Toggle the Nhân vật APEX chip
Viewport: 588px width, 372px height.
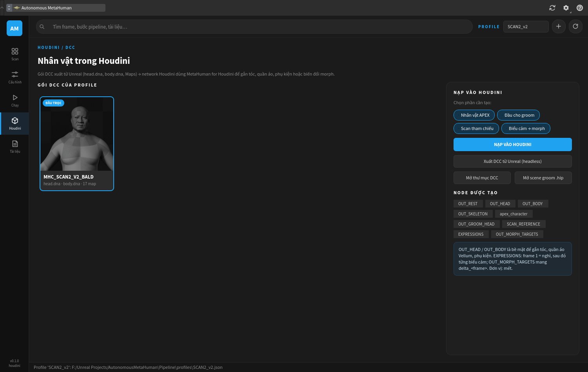point(474,115)
